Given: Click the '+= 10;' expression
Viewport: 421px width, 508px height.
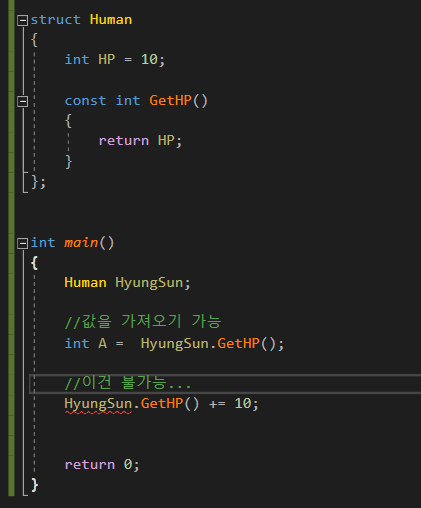Looking at the screenshot, I should pos(234,404).
